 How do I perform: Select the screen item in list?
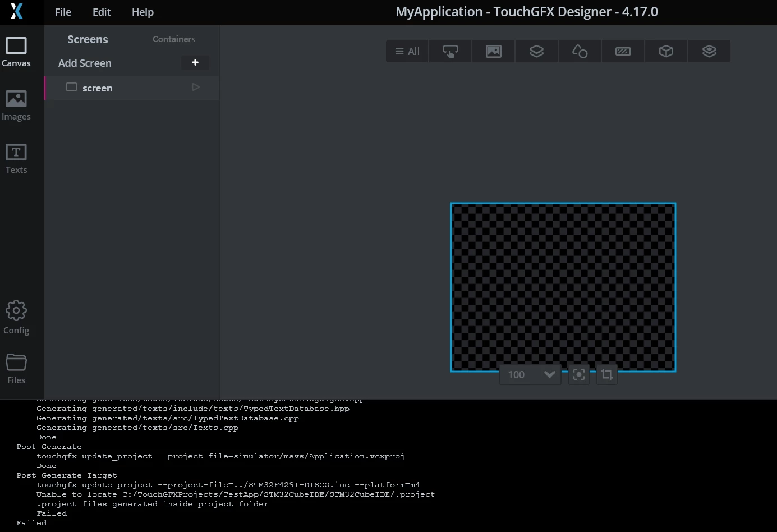coord(132,88)
